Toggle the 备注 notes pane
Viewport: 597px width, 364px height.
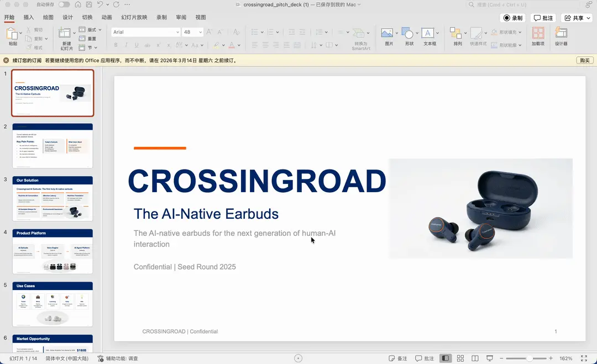(398, 358)
